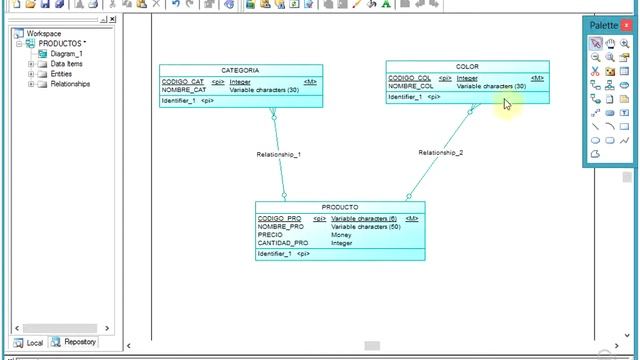Click the Open folder toolbar icon
The height and width of the screenshot is (360, 640).
(31, 4)
